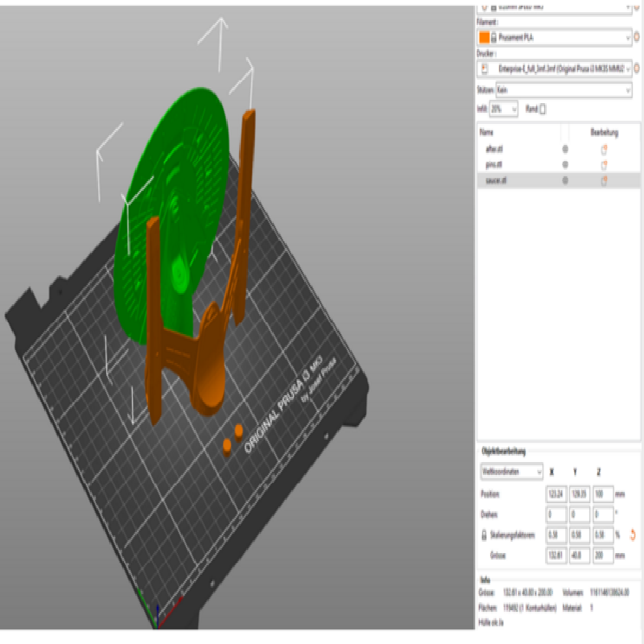Click the Name column header
This screenshot has width=644, height=644.
tap(486, 132)
